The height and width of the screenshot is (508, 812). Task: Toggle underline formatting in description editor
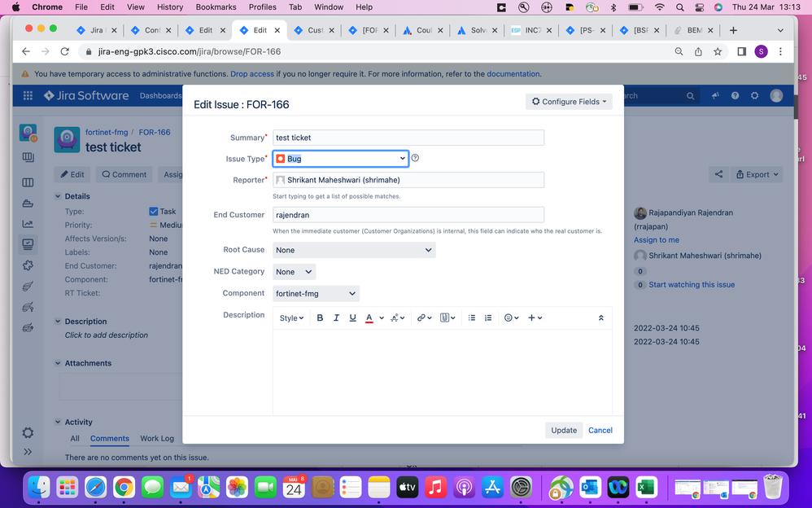click(x=352, y=317)
